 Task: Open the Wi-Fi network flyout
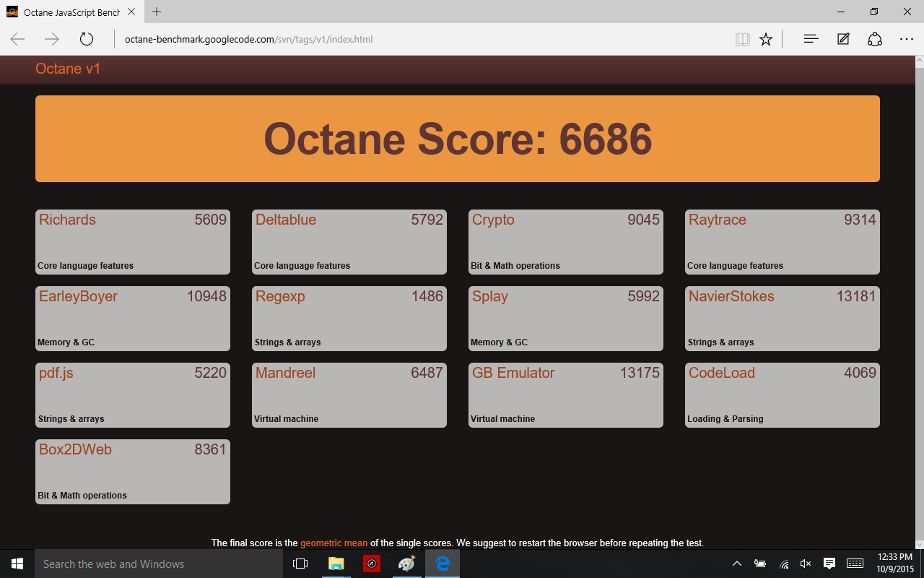(784, 564)
